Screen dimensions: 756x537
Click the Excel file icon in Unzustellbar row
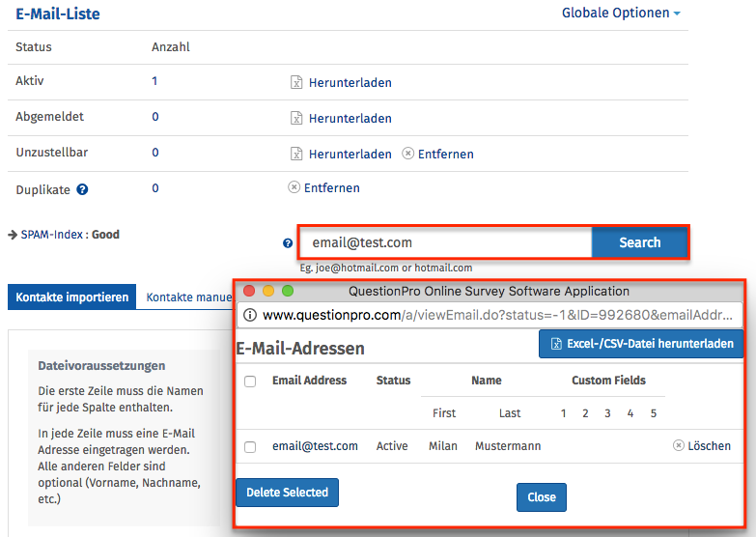296,154
